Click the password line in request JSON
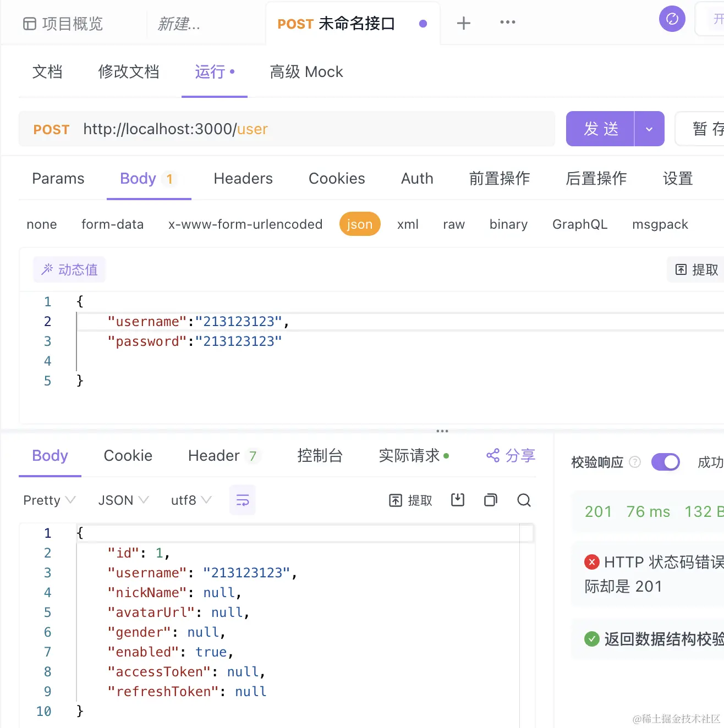Image resolution: width=724 pixels, height=728 pixels. tap(194, 341)
